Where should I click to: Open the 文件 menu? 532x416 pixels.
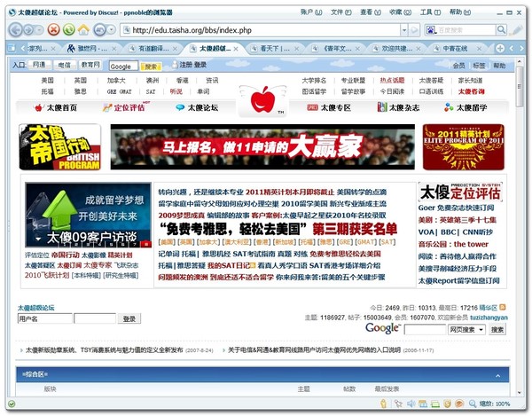(340, 12)
